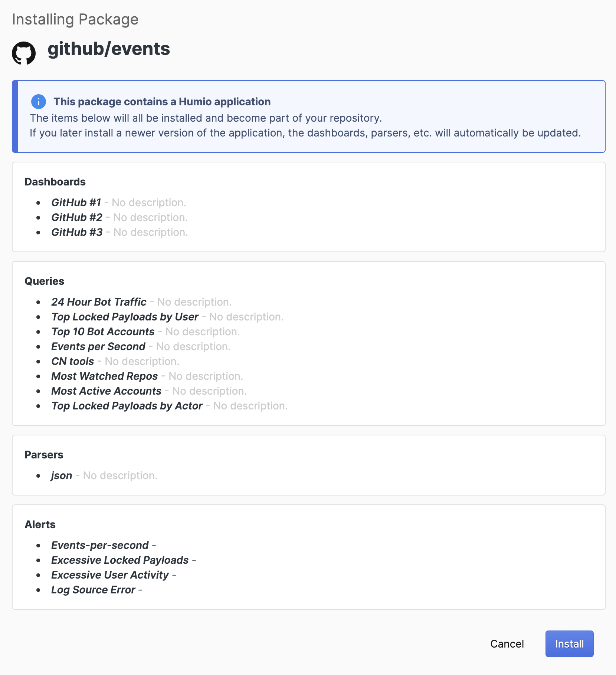Click the Log Source Error alert
The height and width of the screenshot is (675, 616).
[x=93, y=590]
